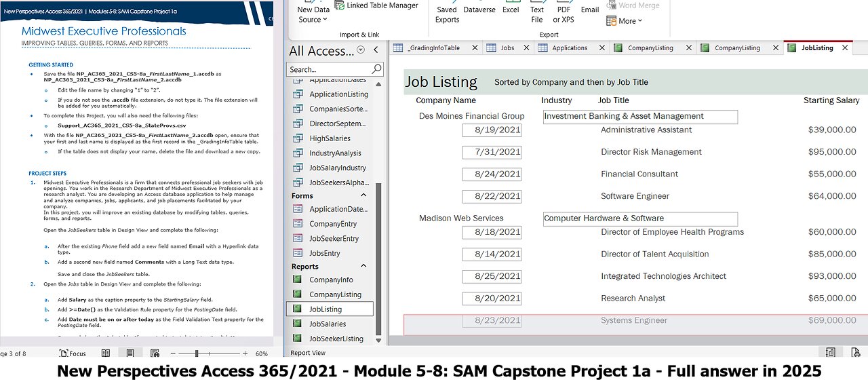Switch to Applications table tab
The height and width of the screenshot is (384, 868).
click(570, 48)
